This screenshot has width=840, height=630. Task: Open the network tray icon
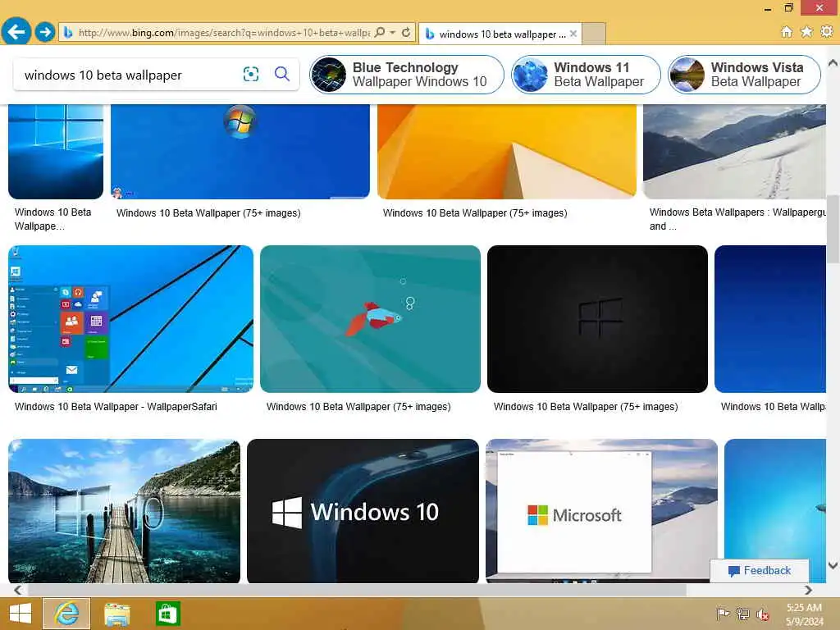(742, 614)
